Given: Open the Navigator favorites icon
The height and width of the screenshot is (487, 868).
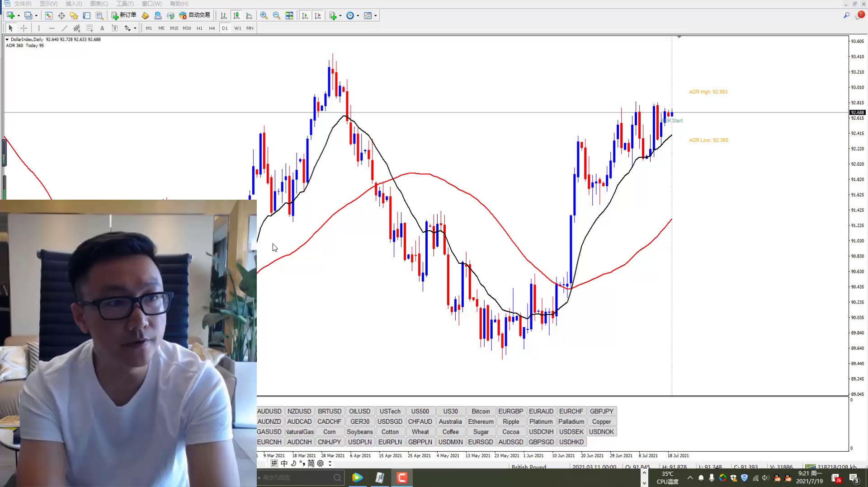Looking at the screenshot, I should [74, 16].
